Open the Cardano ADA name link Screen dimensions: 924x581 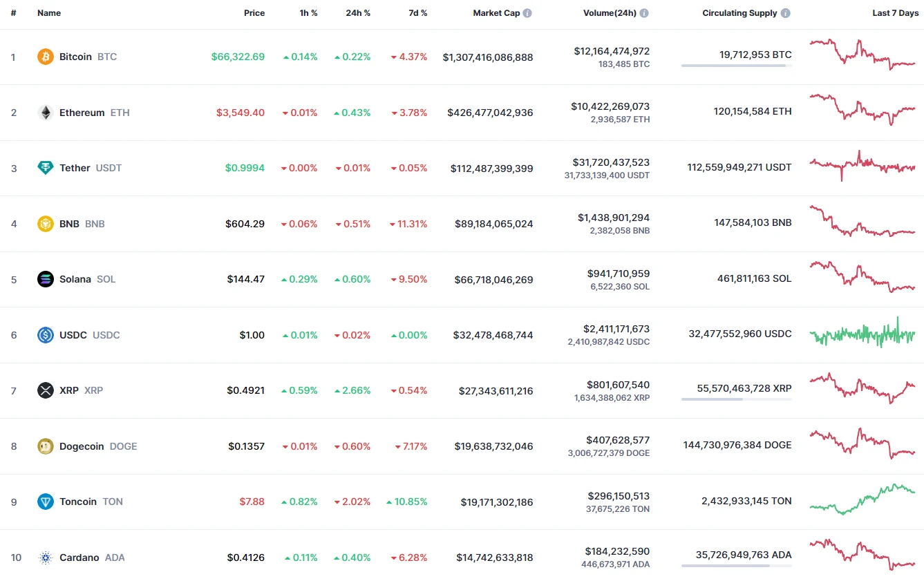click(79, 558)
